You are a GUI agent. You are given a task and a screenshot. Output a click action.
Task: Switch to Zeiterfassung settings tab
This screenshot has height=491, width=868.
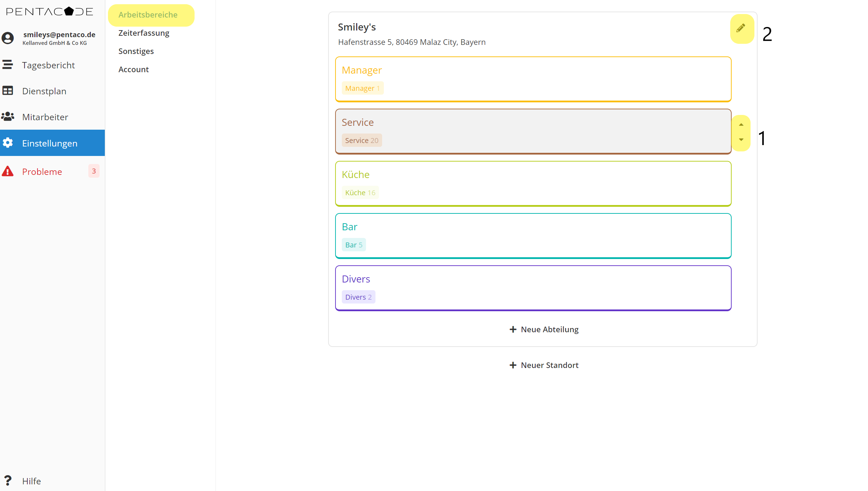click(144, 33)
